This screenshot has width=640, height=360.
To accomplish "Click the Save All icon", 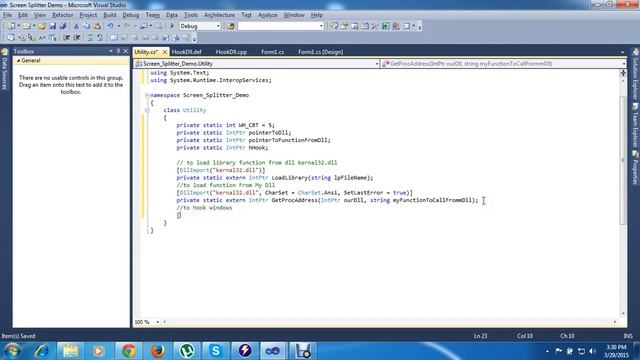I will click(x=62, y=26).
